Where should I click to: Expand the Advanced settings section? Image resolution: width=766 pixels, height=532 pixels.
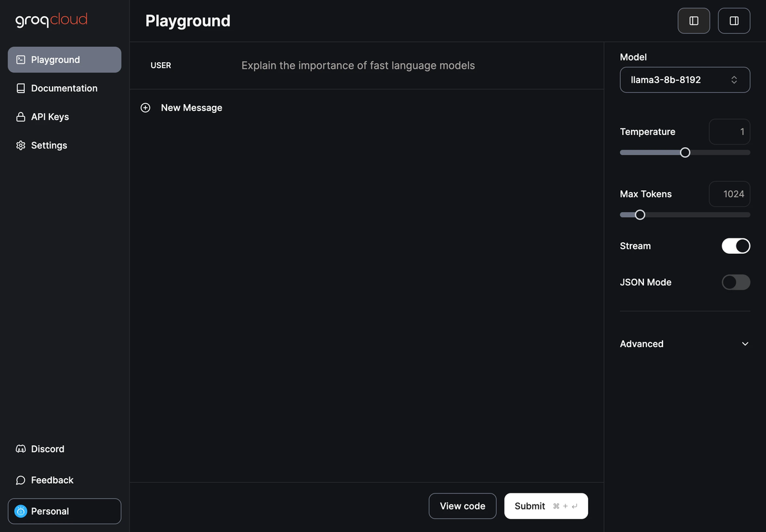pyautogui.click(x=685, y=344)
